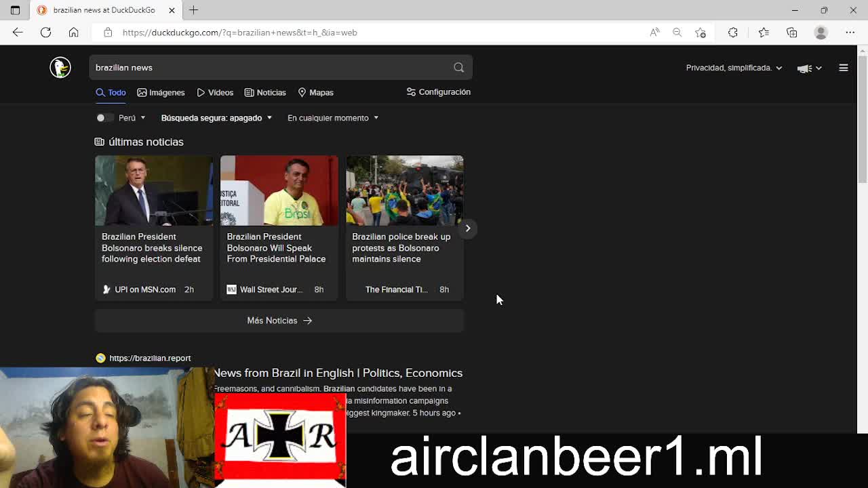Expand Privacidad, simplificada menu
The height and width of the screenshot is (488, 868).
point(734,68)
